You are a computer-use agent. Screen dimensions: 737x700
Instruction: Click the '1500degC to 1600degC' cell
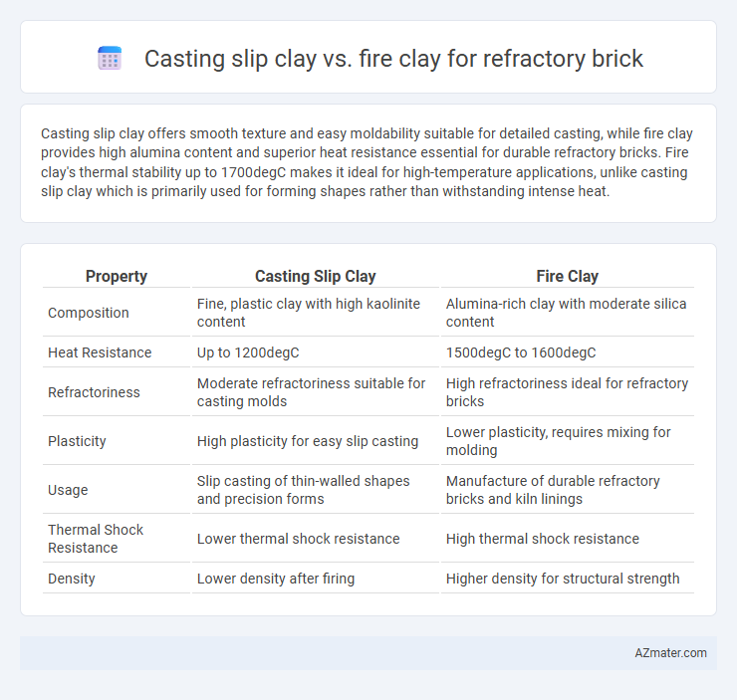(567, 352)
